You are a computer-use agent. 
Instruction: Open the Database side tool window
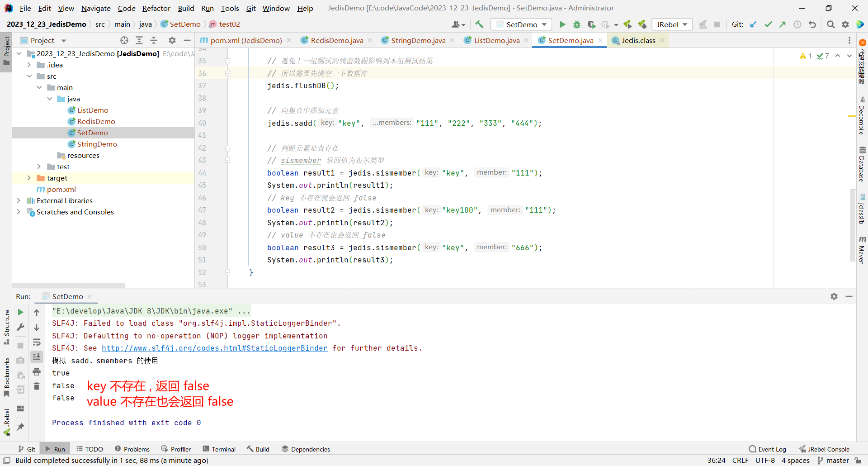coord(862,164)
